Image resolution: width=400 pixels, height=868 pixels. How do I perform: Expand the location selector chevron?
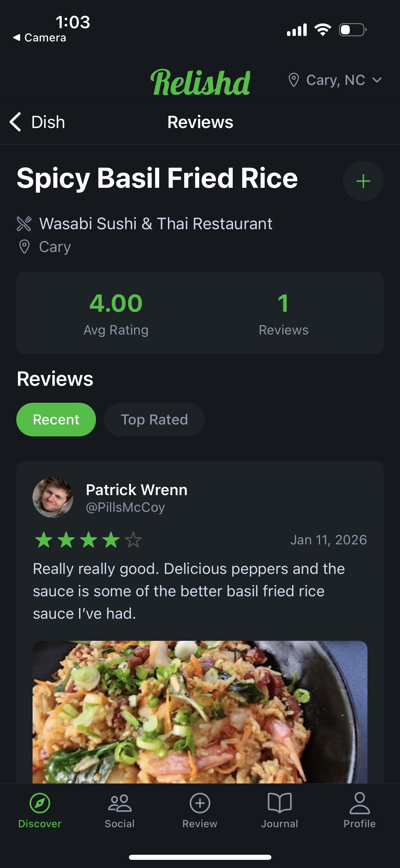pyautogui.click(x=377, y=81)
